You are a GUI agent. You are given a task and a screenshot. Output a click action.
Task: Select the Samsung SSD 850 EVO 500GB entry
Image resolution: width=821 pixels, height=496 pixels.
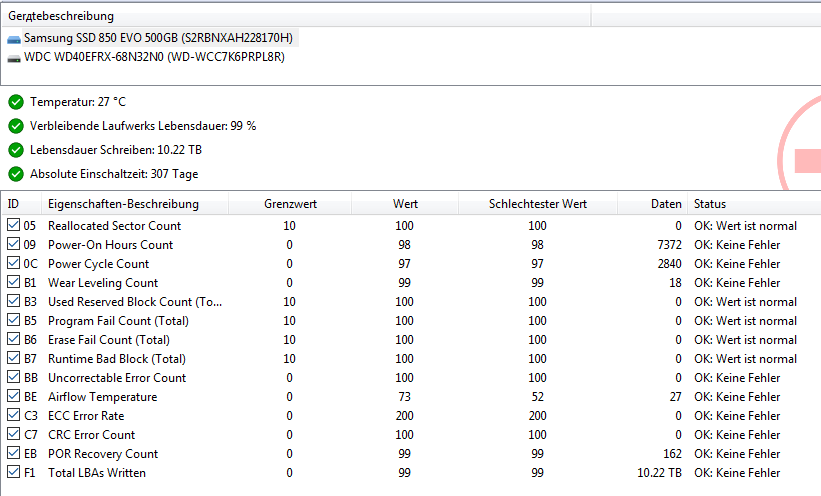tap(158, 38)
